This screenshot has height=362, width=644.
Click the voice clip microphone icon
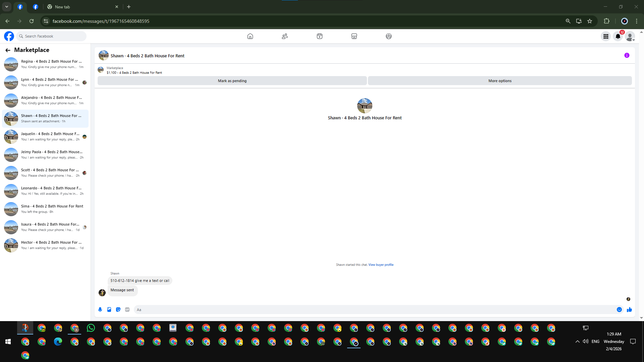coord(100,310)
